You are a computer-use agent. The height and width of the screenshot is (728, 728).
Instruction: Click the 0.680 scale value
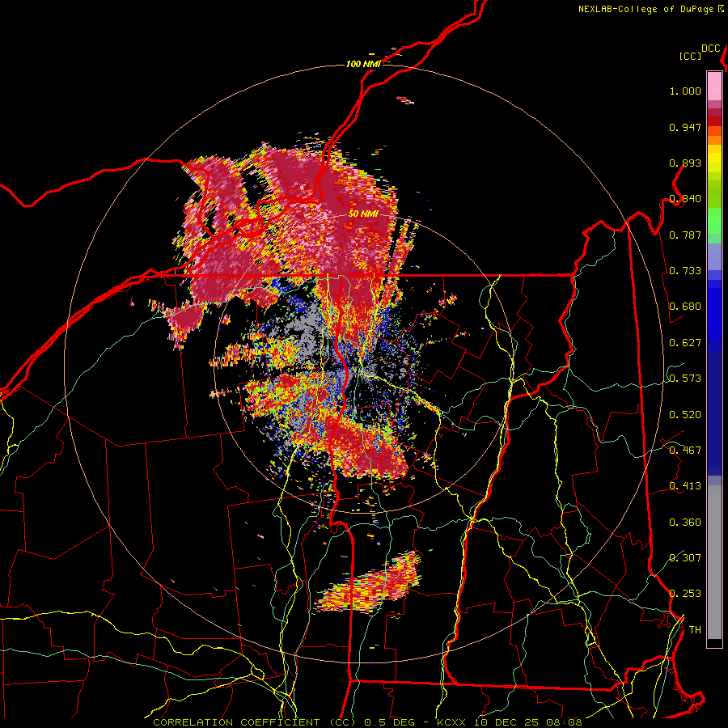tap(685, 307)
